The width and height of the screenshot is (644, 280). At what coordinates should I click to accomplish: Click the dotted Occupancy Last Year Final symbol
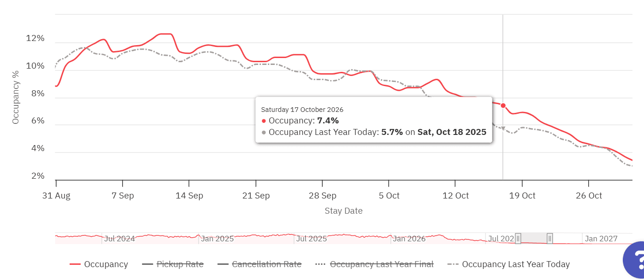[x=321, y=264]
